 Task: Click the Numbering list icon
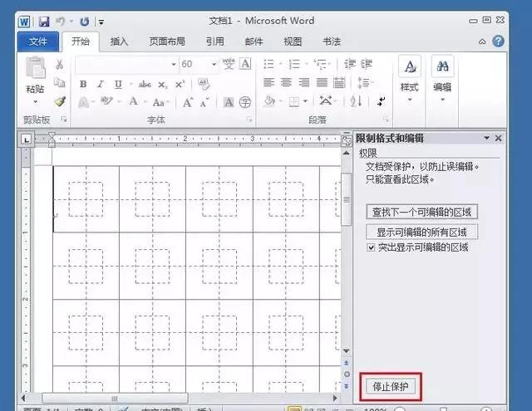point(294,64)
